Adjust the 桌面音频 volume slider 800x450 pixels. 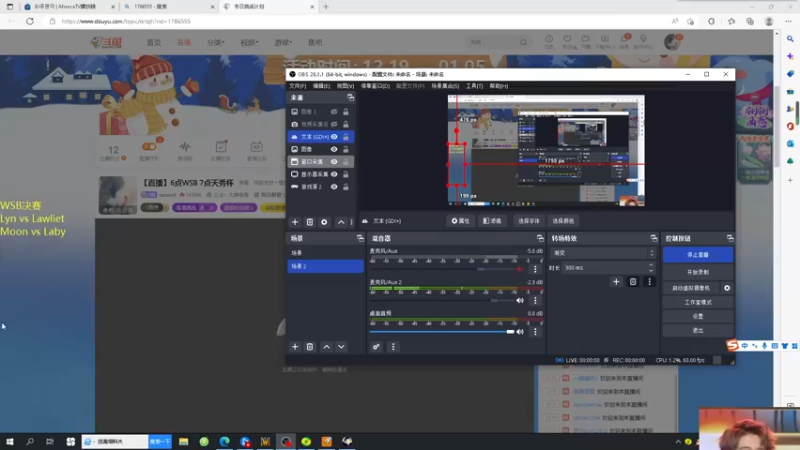(x=442, y=332)
